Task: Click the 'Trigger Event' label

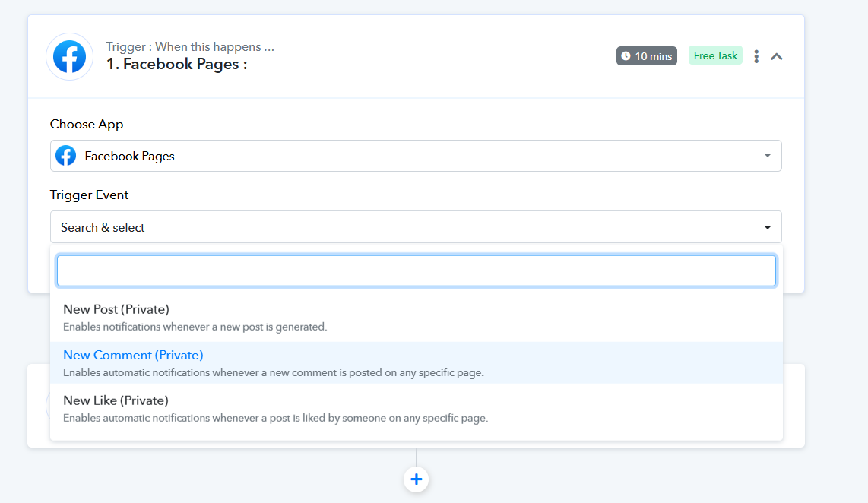Action: pos(89,195)
